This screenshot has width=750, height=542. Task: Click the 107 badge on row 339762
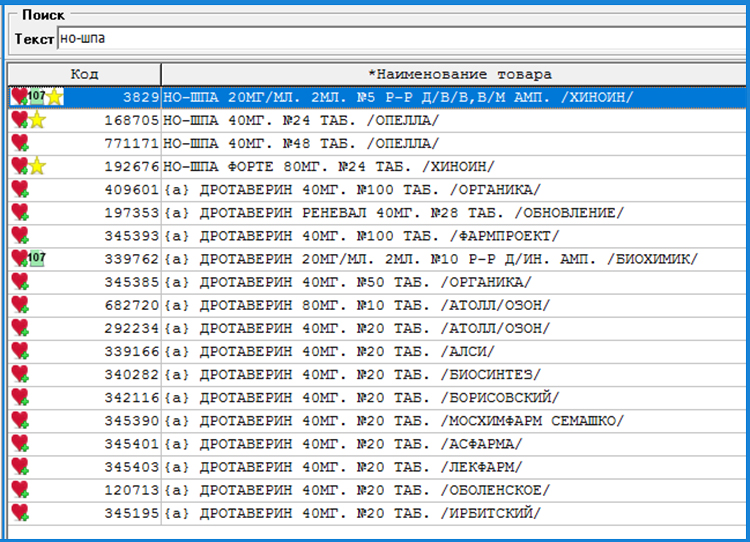[38, 259]
